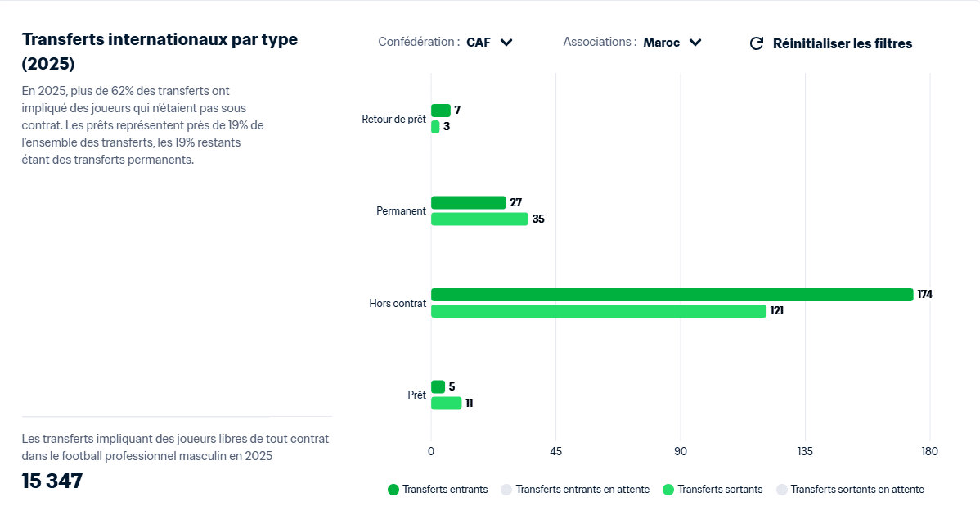Click Hors contrat outgoing bar 121
This screenshot has height=524, width=980.
pos(598,311)
